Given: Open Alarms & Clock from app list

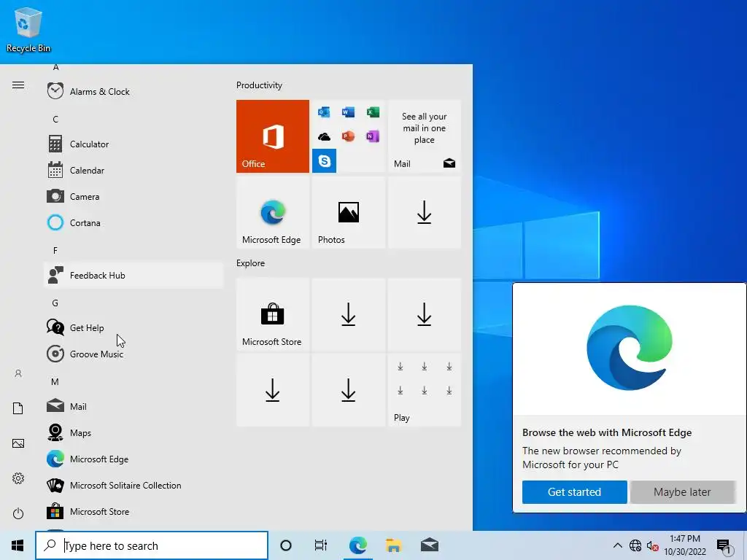Looking at the screenshot, I should (133, 91).
